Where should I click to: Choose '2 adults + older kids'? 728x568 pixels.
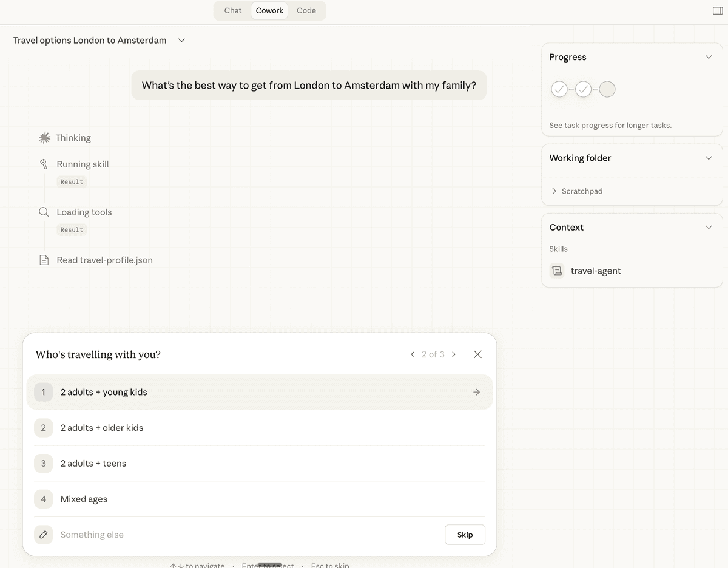[x=260, y=428]
